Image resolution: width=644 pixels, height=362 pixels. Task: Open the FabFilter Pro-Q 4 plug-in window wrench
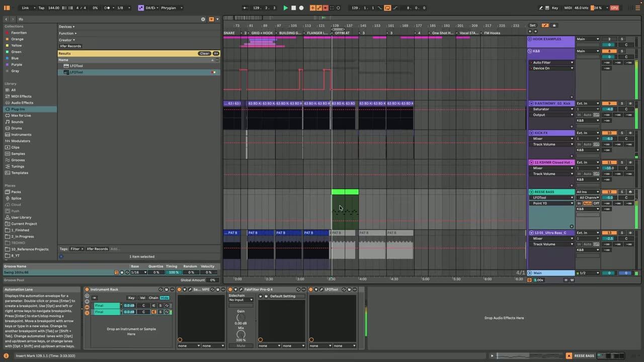coord(240,289)
